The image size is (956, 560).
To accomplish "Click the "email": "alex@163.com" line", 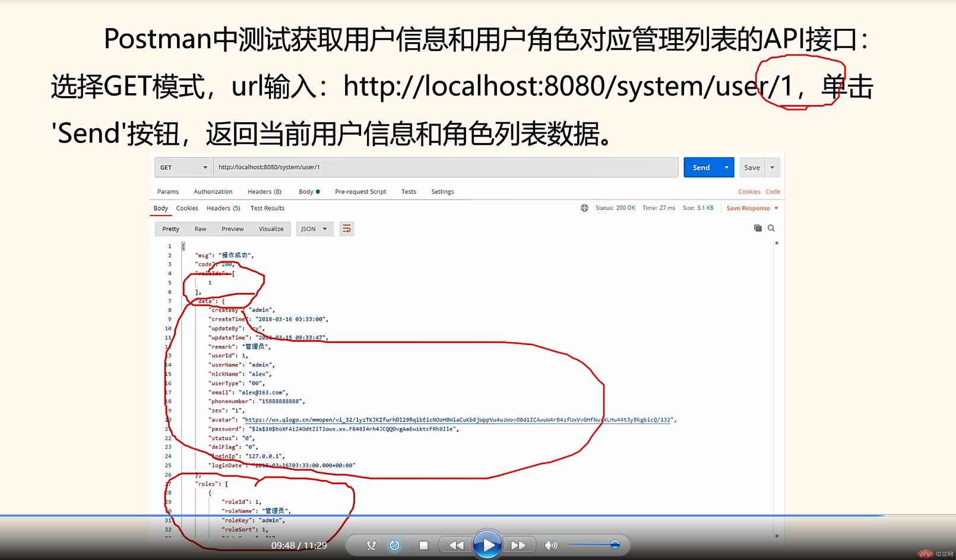I will point(248,393).
